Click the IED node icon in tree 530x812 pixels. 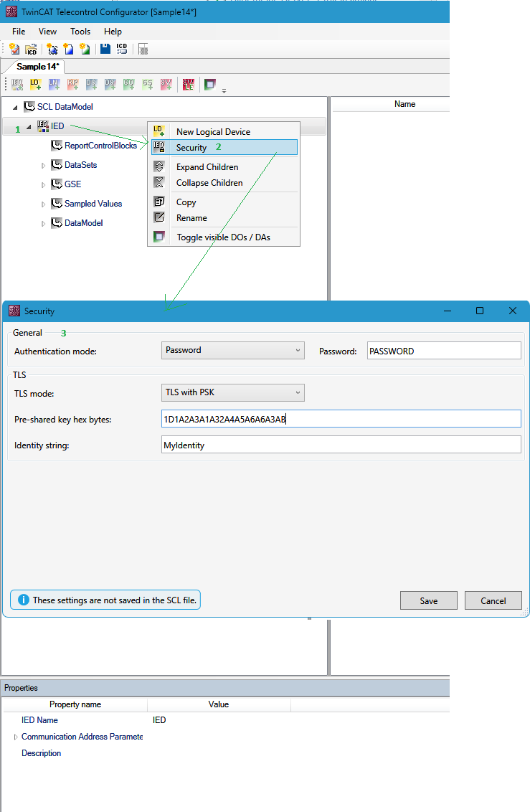(x=43, y=126)
